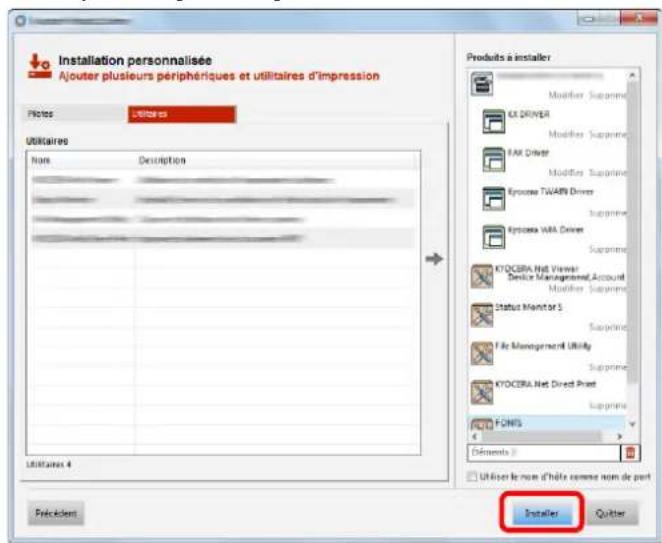Select the Status Monitor 5 icon
The height and width of the screenshot is (543, 662).
(482, 315)
